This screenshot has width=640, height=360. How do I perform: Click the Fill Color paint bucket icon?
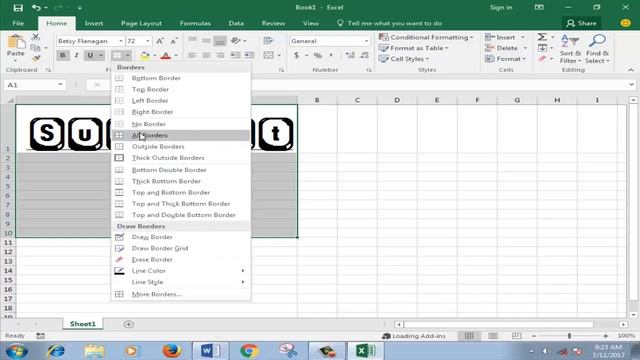click(x=144, y=55)
